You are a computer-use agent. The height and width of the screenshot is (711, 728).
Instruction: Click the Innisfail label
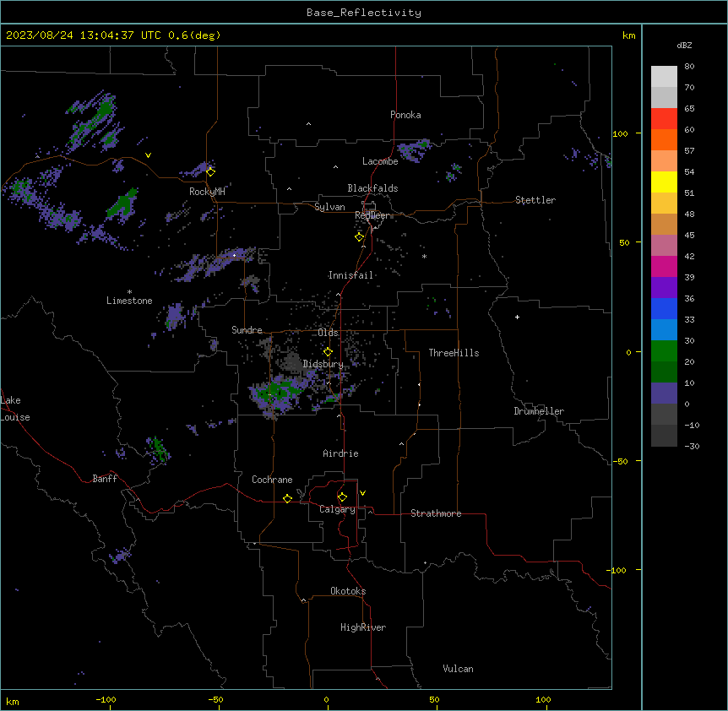click(350, 275)
